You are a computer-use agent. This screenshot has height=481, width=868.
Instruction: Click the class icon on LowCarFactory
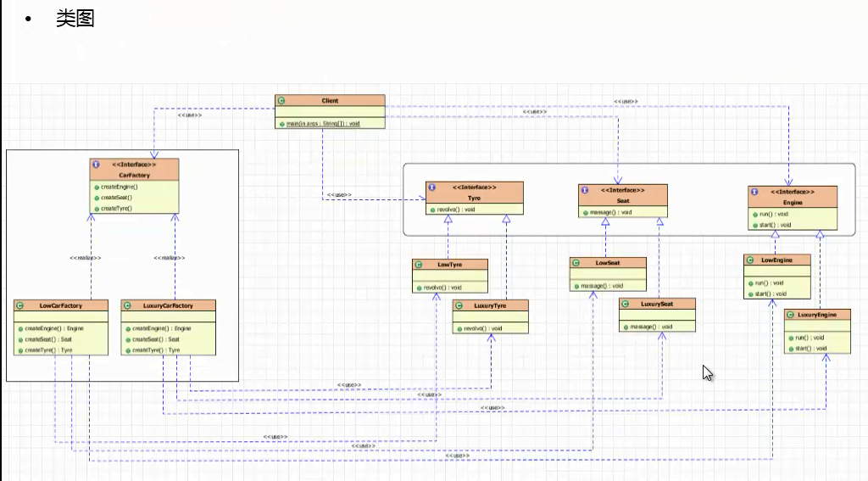click(x=19, y=305)
